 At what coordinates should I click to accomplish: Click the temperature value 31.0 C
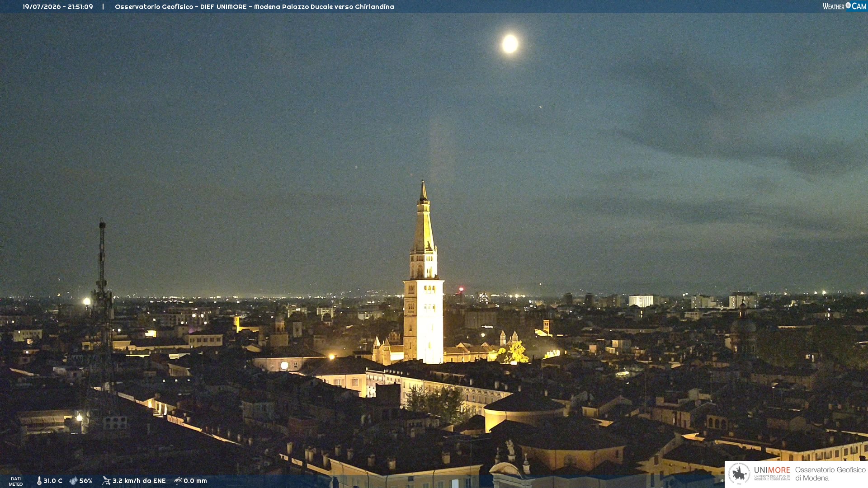pos(53,481)
